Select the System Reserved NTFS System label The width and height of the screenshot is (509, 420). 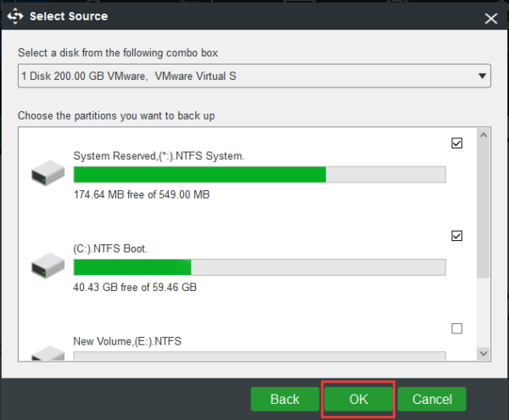click(159, 156)
